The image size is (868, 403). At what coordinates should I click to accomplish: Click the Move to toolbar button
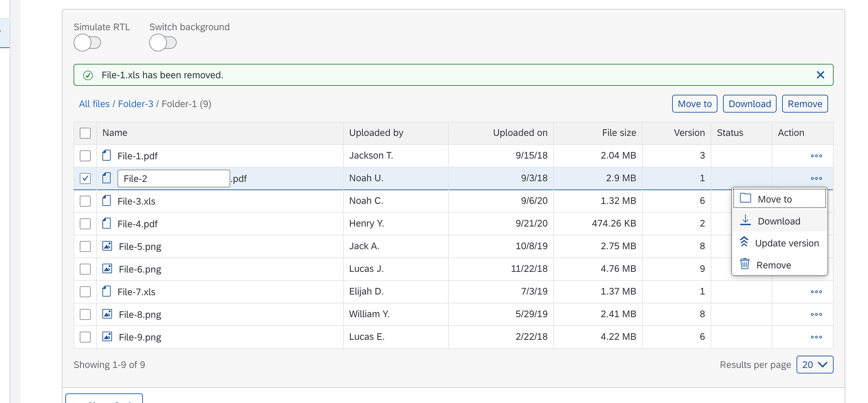click(694, 104)
